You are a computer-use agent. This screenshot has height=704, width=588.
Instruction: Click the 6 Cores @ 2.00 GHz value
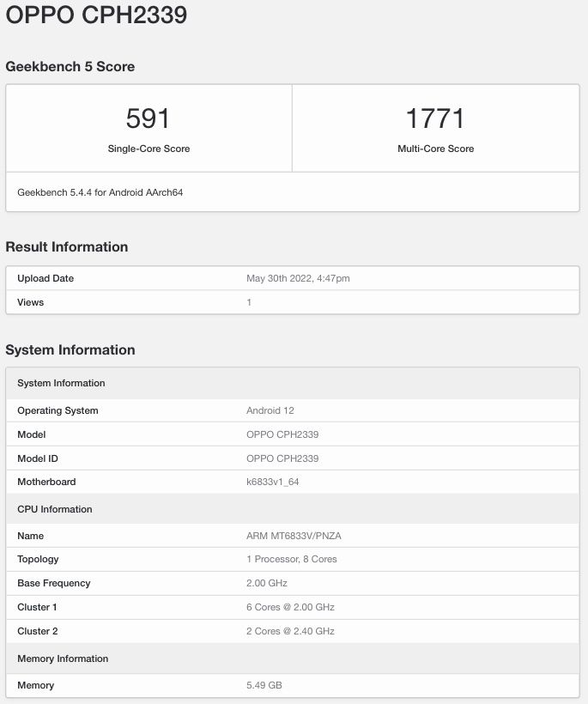(x=290, y=607)
